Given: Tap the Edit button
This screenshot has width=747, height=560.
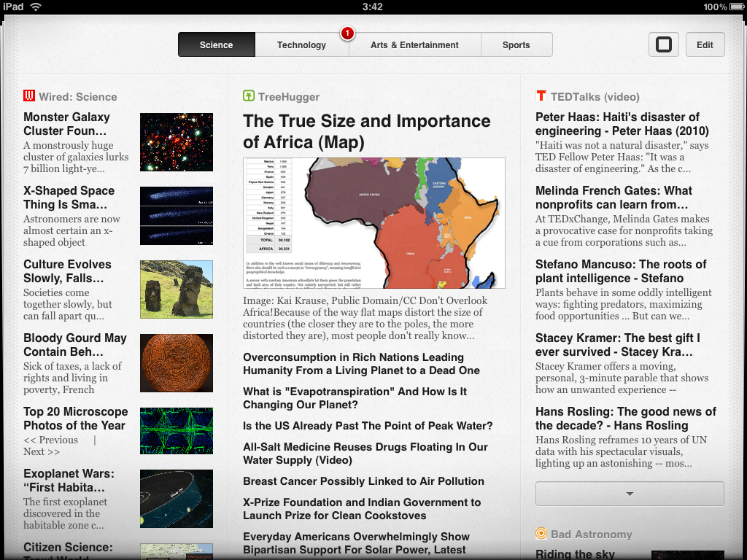Looking at the screenshot, I should (x=705, y=44).
